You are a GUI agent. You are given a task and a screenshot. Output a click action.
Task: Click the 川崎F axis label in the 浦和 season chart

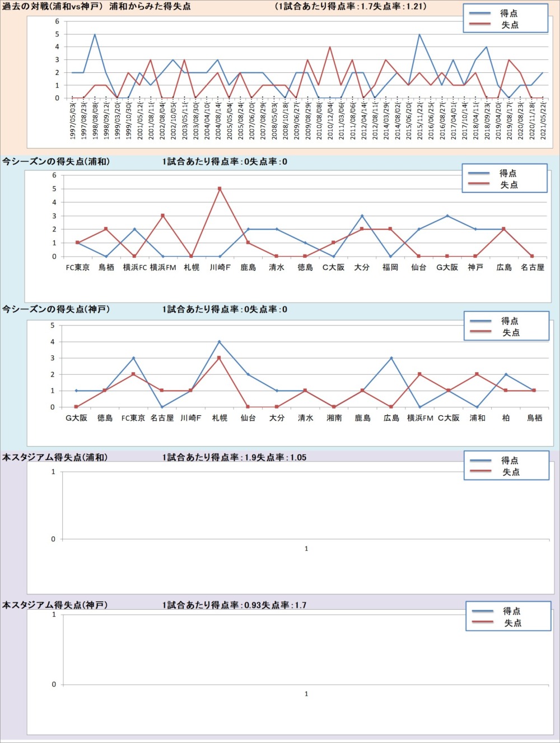(220, 267)
